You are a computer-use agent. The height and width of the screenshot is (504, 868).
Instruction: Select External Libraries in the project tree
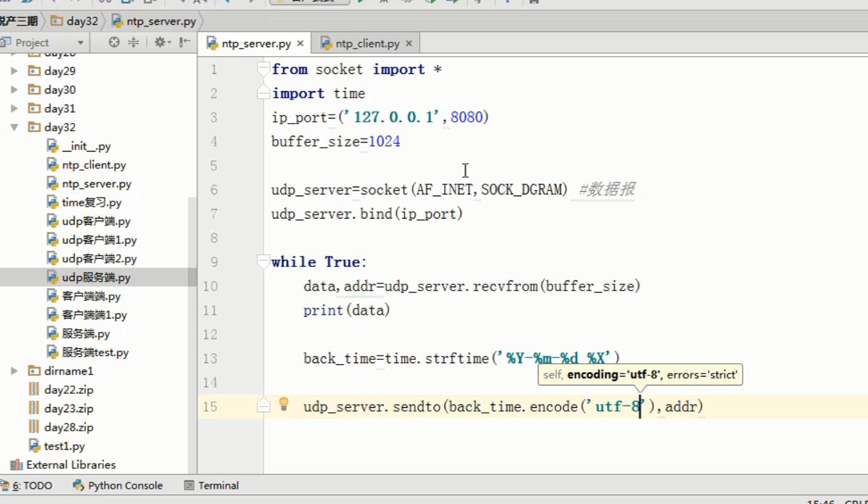pyautogui.click(x=71, y=464)
